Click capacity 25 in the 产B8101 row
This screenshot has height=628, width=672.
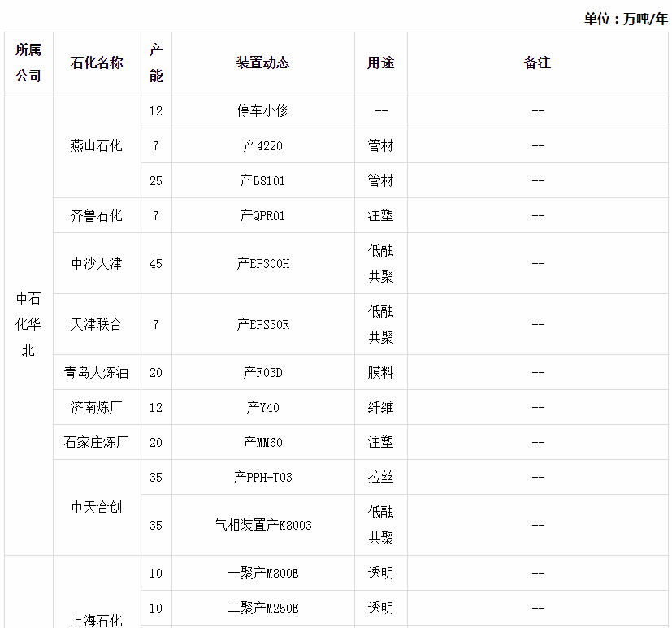pos(156,181)
